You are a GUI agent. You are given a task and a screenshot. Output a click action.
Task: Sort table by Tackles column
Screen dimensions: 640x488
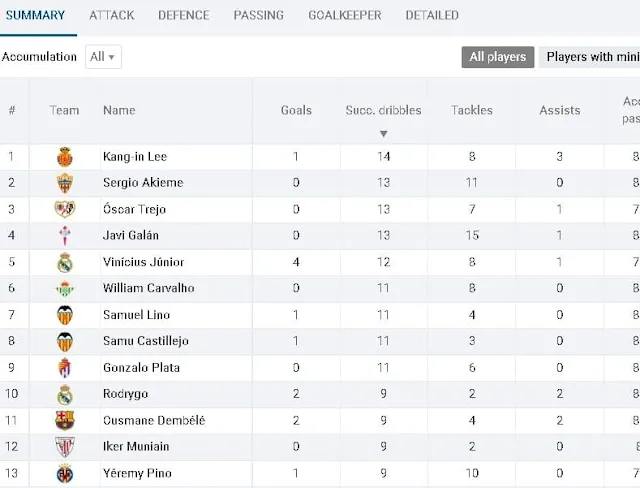pos(471,110)
